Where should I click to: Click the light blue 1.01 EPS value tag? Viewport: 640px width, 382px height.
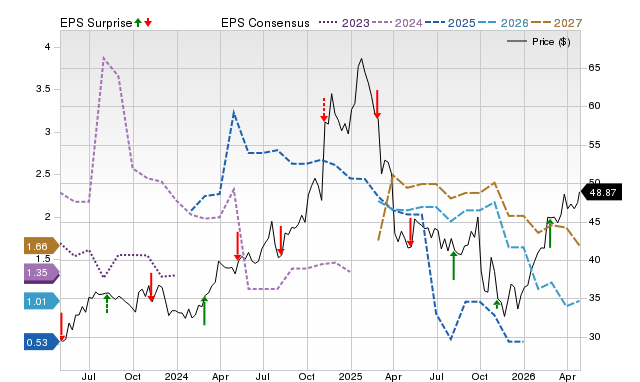41,302
